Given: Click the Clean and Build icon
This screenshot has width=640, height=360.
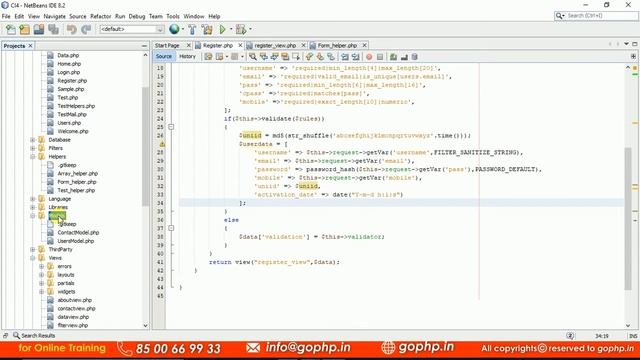Looking at the screenshot, I should [x=207, y=29].
